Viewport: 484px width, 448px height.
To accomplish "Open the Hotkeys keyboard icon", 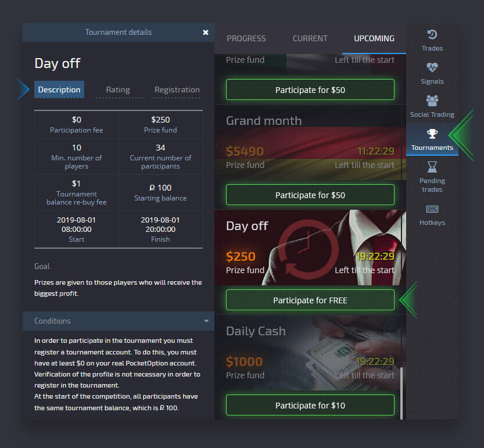I will [x=432, y=209].
